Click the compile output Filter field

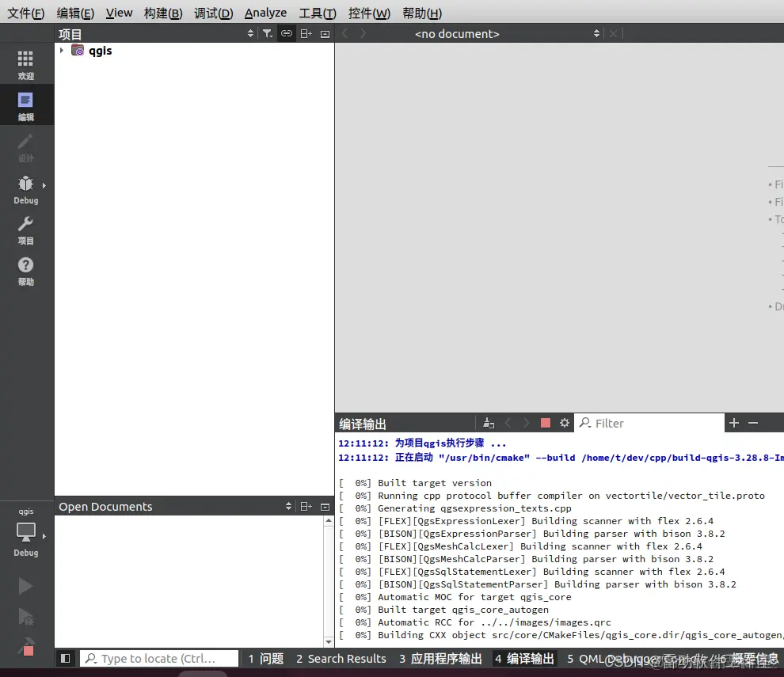tap(649, 423)
